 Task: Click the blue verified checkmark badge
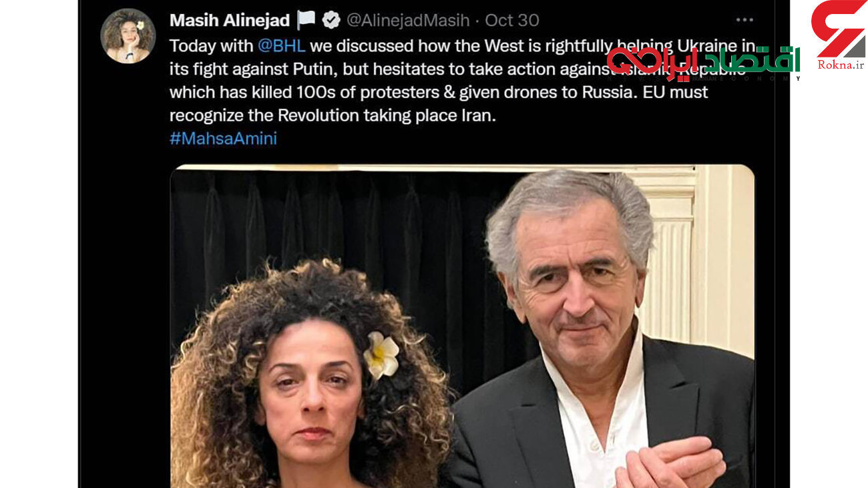(331, 20)
